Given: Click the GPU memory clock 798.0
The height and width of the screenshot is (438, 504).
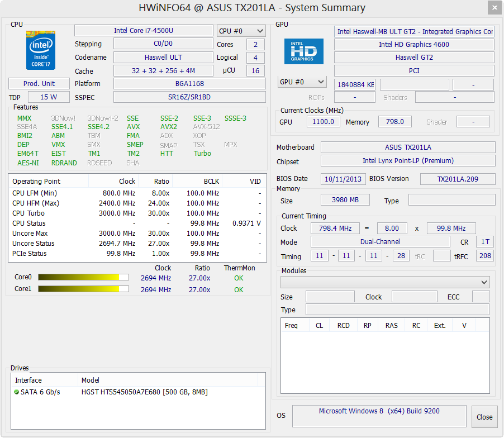Looking at the screenshot, I should [x=395, y=121].
